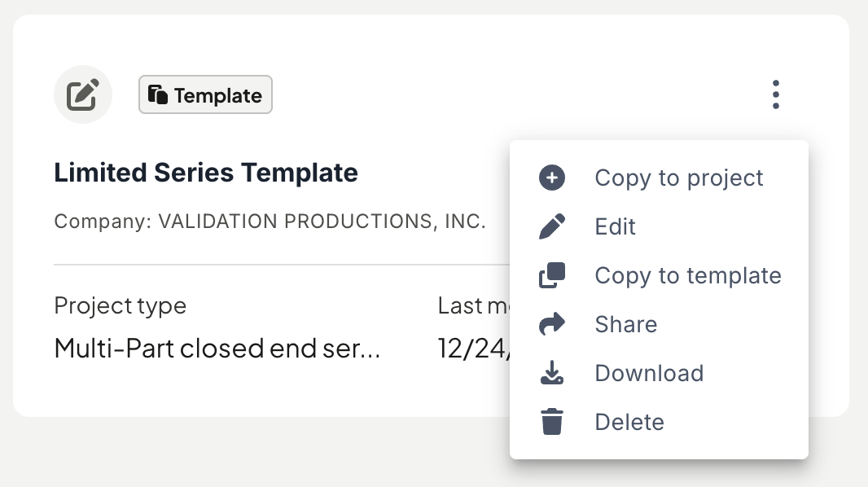The width and height of the screenshot is (868, 487).
Task: Click the Company: VALIDATION PRODUCTIONS, INC. text
Action: (270, 222)
